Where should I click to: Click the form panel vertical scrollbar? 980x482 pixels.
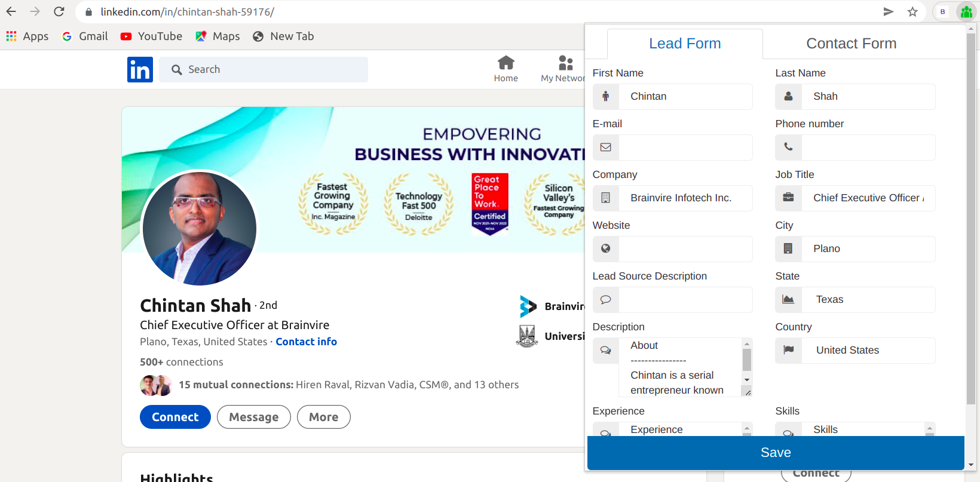pyautogui.click(x=971, y=218)
